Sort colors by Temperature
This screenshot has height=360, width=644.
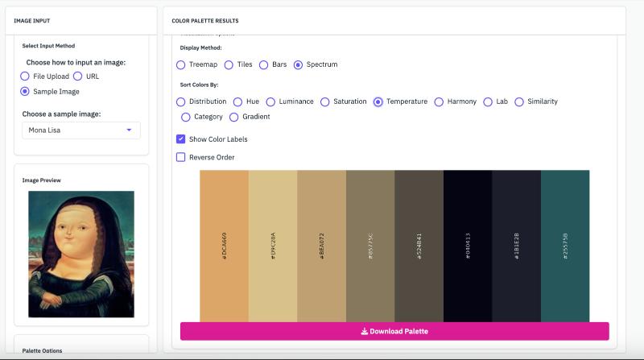(378, 102)
